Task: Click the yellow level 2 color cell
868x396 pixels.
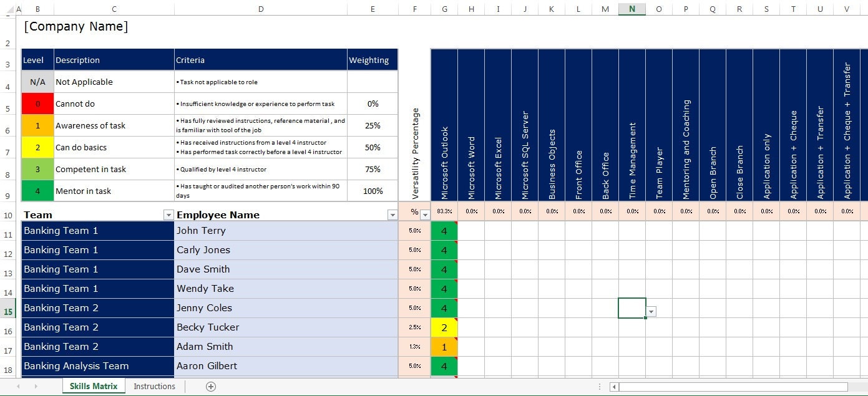Action: [37, 147]
